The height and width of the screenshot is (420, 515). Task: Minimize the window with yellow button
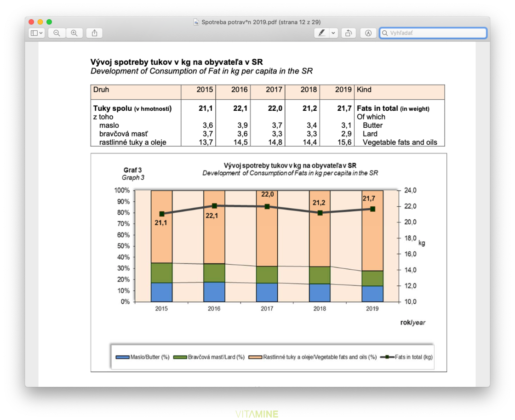tap(40, 22)
